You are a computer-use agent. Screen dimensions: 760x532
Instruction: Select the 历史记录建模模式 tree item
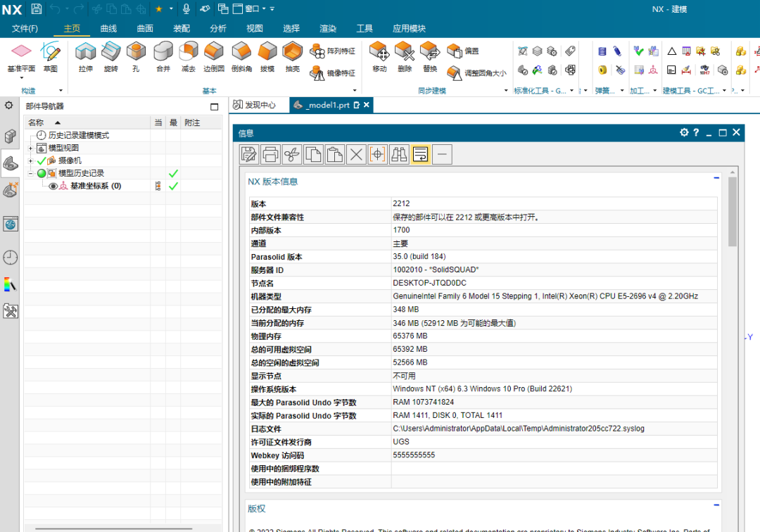coord(79,135)
